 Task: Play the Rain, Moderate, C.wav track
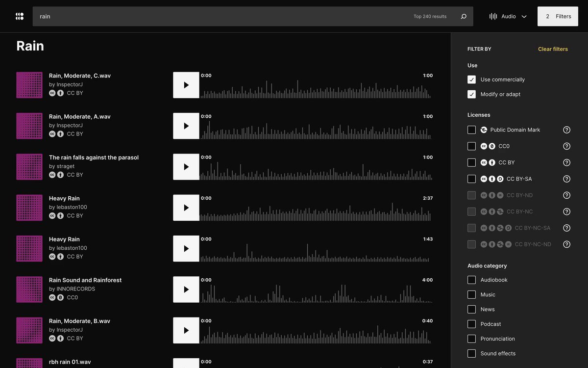(186, 85)
